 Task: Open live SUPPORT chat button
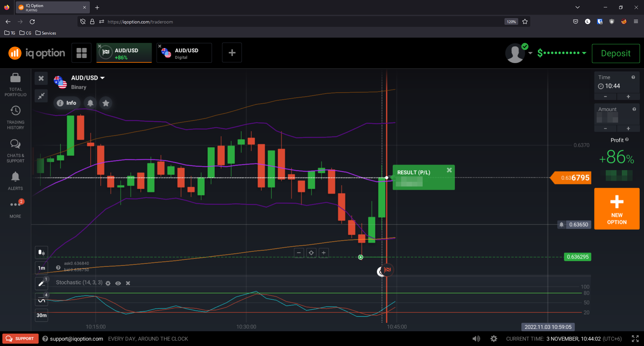pyautogui.click(x=20, y=339)
